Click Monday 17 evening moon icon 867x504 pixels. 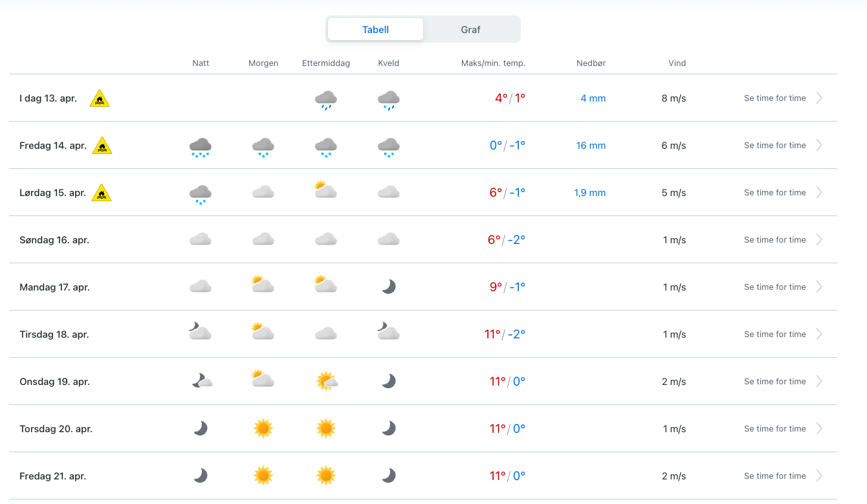point(388,287)
